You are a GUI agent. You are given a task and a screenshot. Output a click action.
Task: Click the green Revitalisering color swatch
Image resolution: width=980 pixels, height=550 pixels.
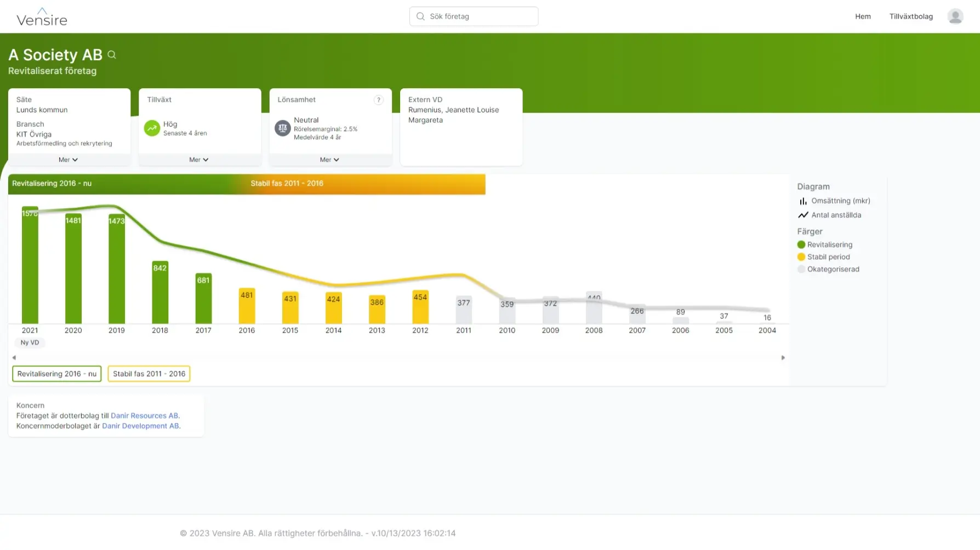(x=801, y=245)
